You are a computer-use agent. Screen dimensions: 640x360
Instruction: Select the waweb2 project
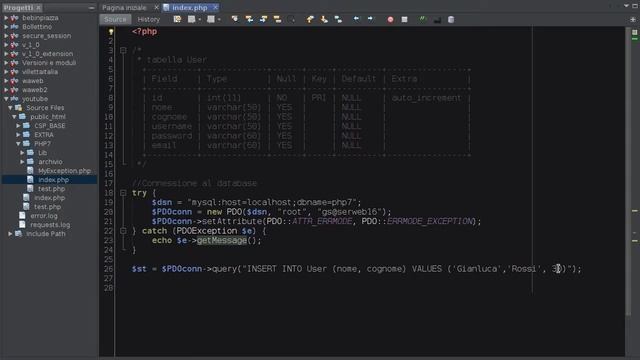pos(35,90)
